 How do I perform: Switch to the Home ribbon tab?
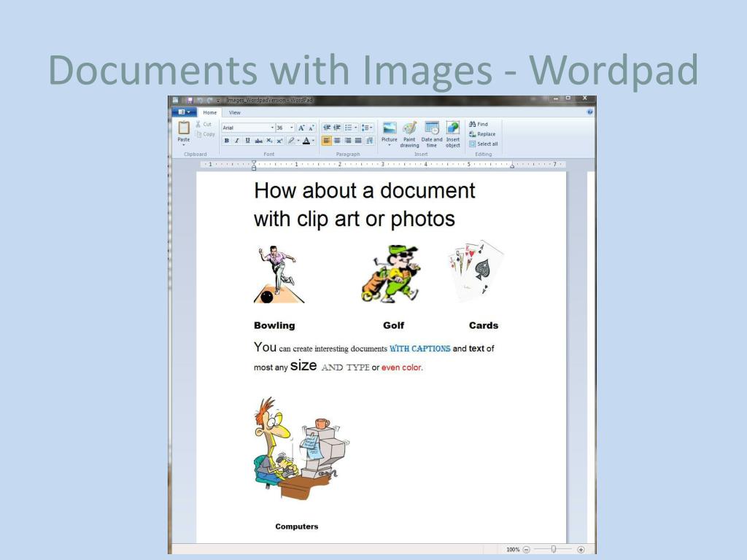pyautogui.click(x=209, y=113)
